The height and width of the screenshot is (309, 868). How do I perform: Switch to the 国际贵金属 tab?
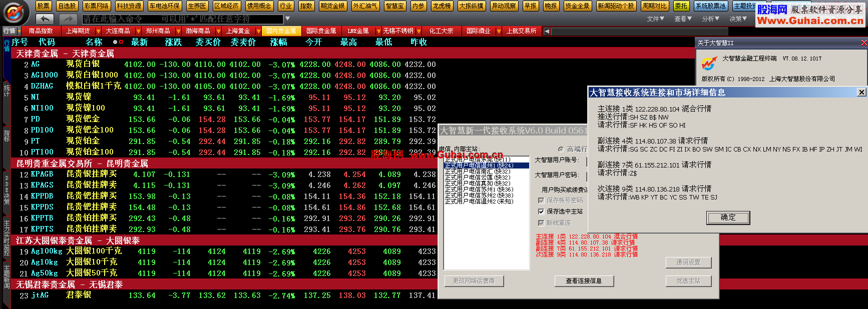(x=321, y=31)
